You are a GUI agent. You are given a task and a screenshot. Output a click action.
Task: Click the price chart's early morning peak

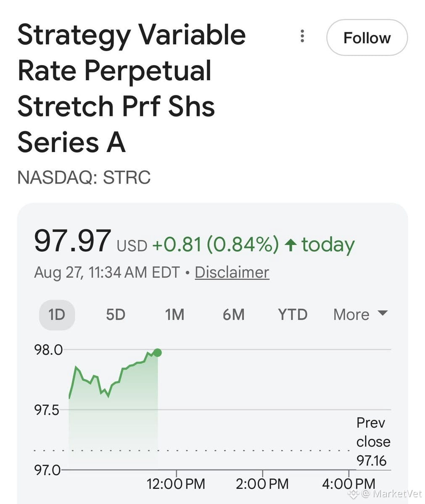(76, 367)
